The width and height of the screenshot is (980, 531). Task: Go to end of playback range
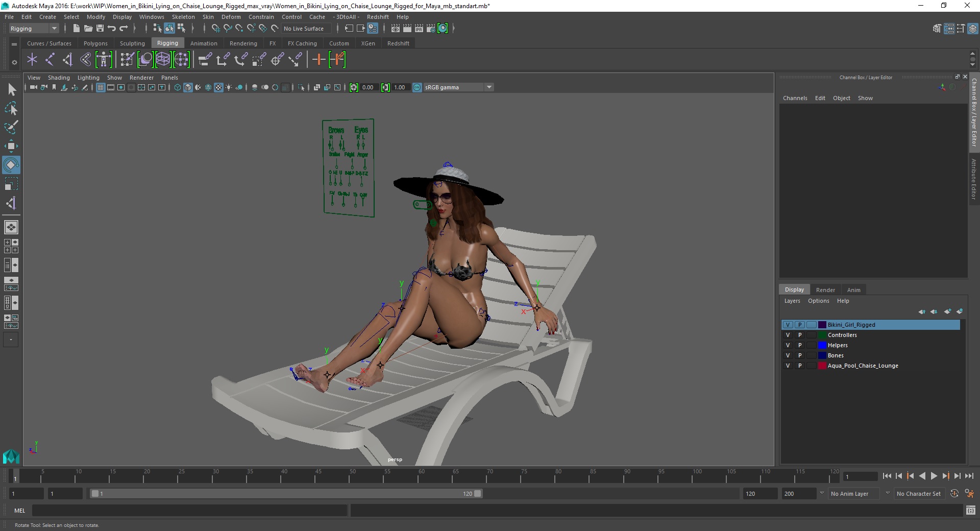coord(969,476)
